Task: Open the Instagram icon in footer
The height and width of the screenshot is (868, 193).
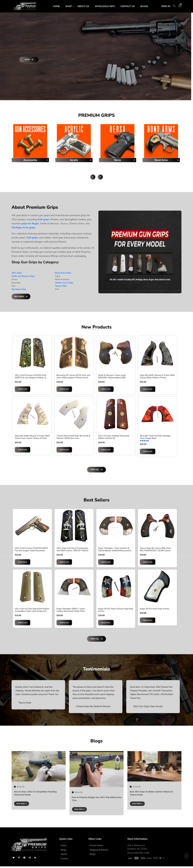Action: [x=30, y=857]
